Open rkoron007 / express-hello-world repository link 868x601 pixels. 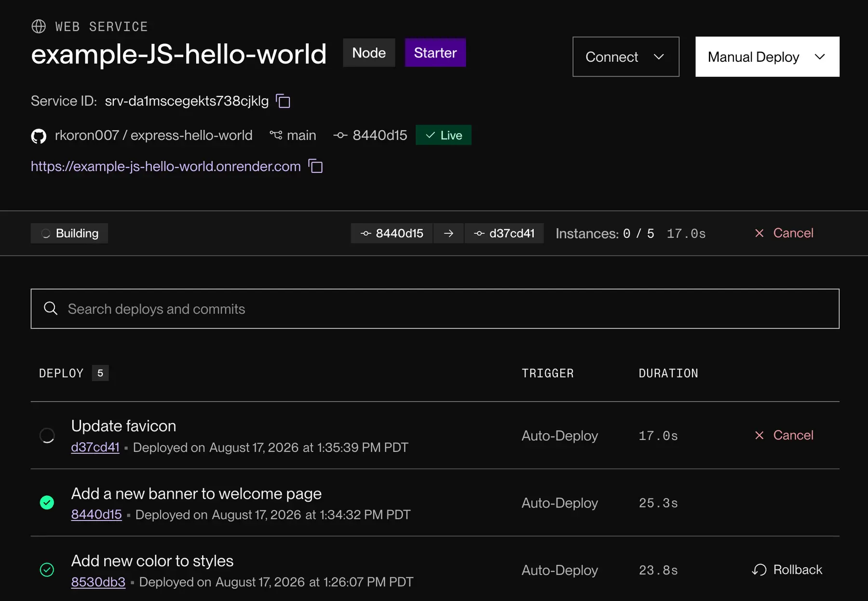[153, 136]
